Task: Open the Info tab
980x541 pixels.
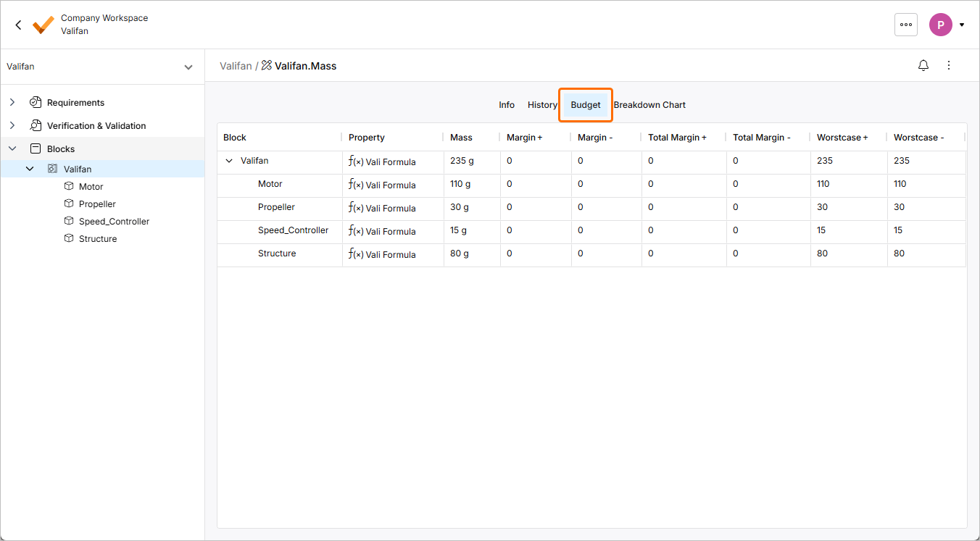Action: [x=507, y=105]
